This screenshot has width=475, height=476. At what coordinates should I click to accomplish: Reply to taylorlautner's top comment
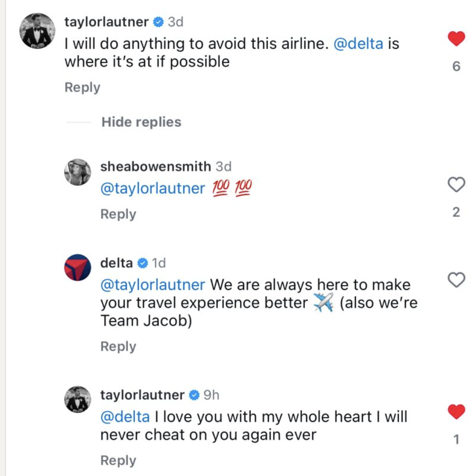[x=82, y=87]
